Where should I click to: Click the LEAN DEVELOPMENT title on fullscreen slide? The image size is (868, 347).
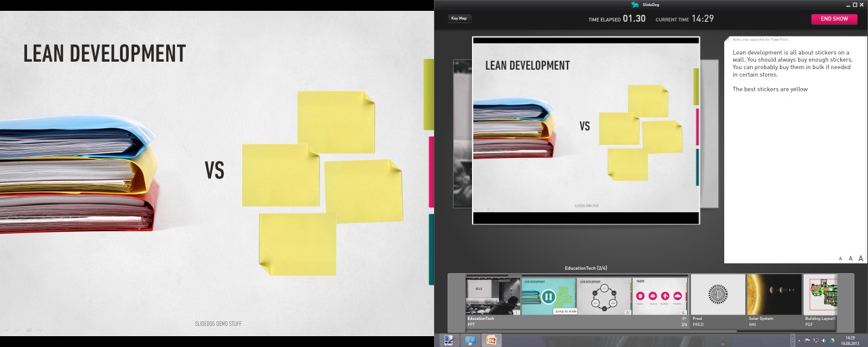tap(104, 54)
